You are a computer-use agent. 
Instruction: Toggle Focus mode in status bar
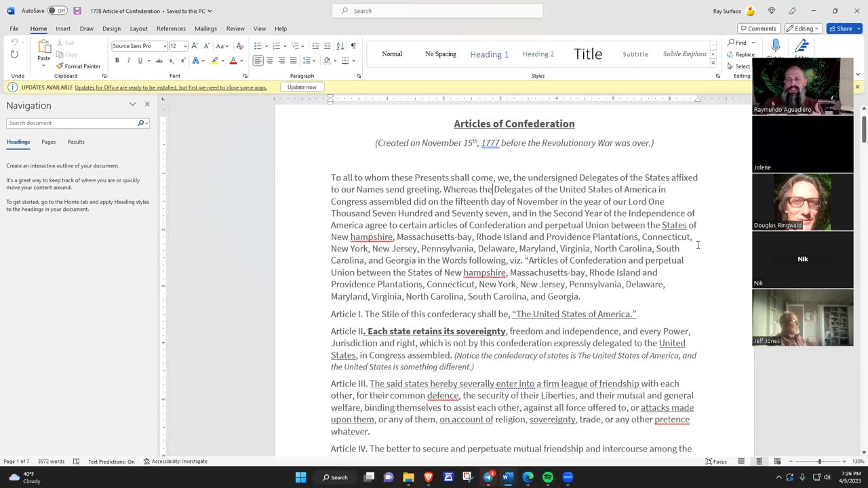pos(716,462)
